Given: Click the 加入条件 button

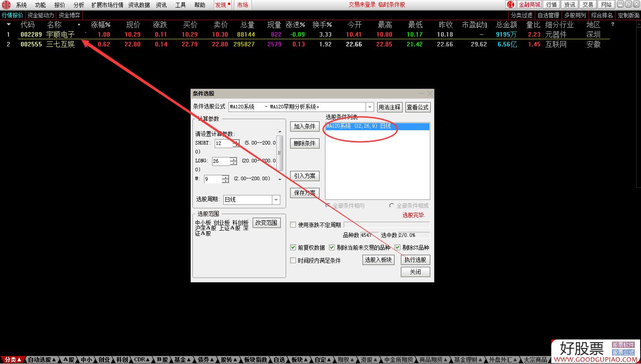Looking at the screenshot, I should point(305,126).
